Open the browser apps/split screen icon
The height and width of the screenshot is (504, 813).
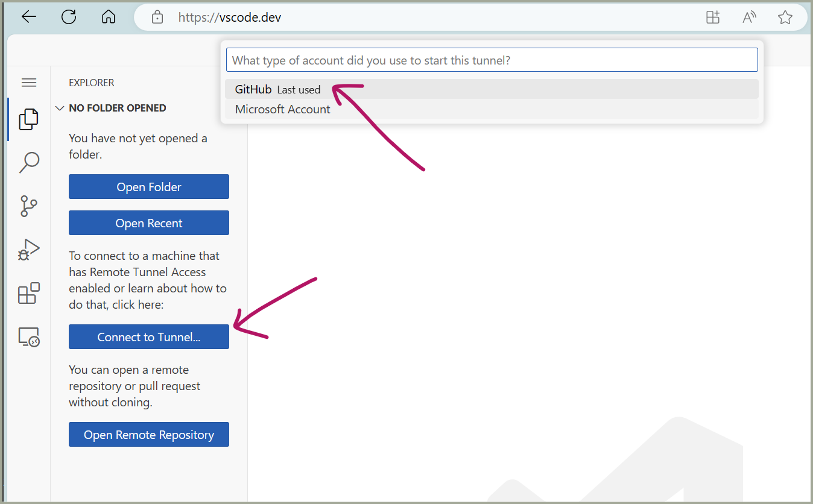[713, 17]
